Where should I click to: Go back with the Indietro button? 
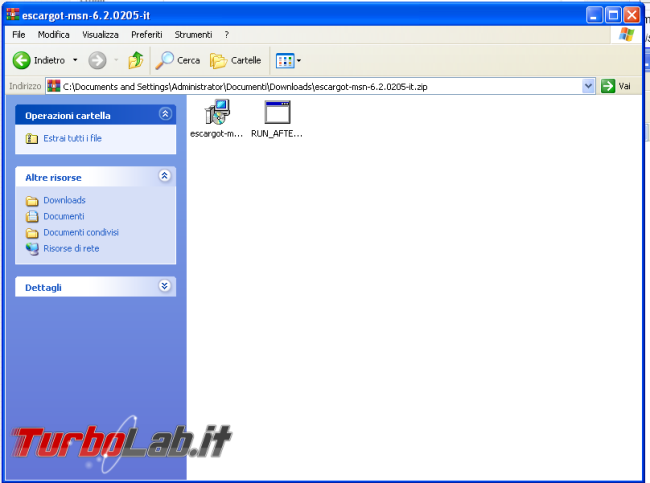[39, 61]
